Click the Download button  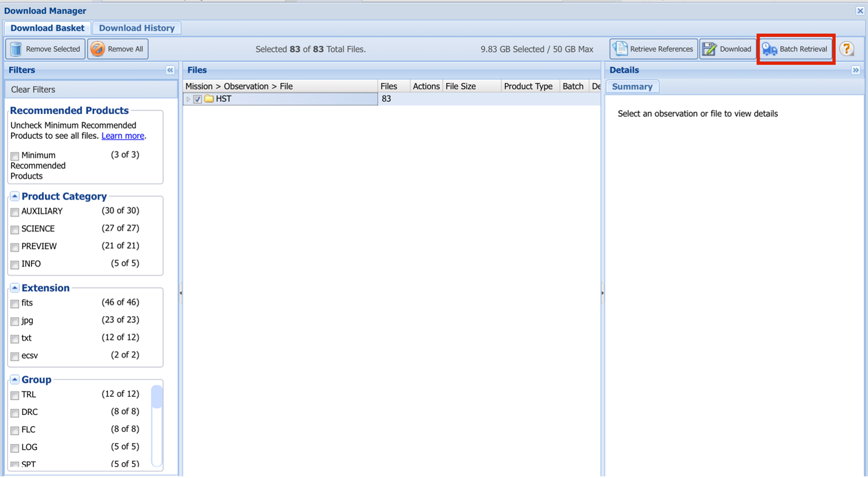tap(727, 49)
